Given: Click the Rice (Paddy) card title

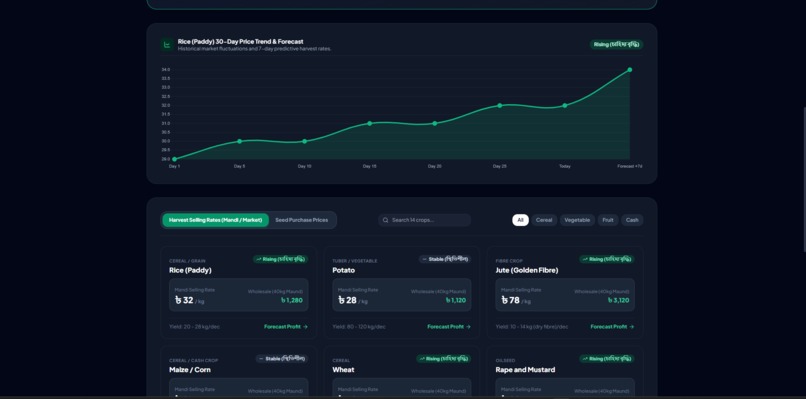Looking at the screenshot, I should [190, 270].
